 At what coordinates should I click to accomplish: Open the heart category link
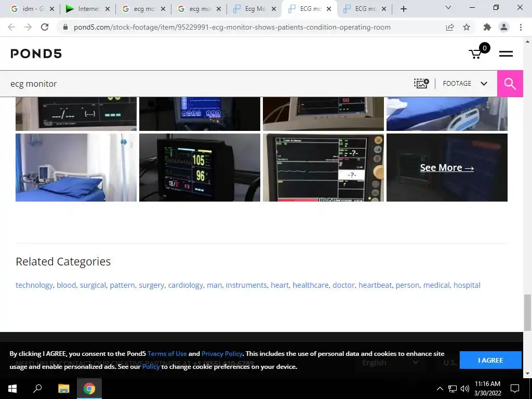280,285
